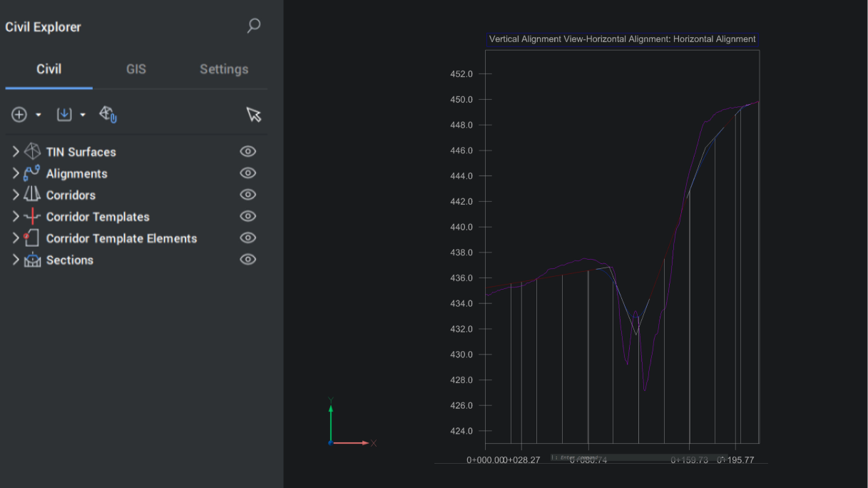The width and height of the screenshot is (868, 488).
Task: Toggle the Sections visibility eye
Action: (247, 259)
